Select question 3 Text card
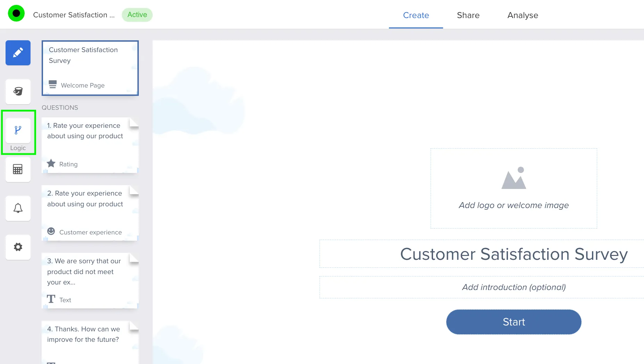 point(90,281)
